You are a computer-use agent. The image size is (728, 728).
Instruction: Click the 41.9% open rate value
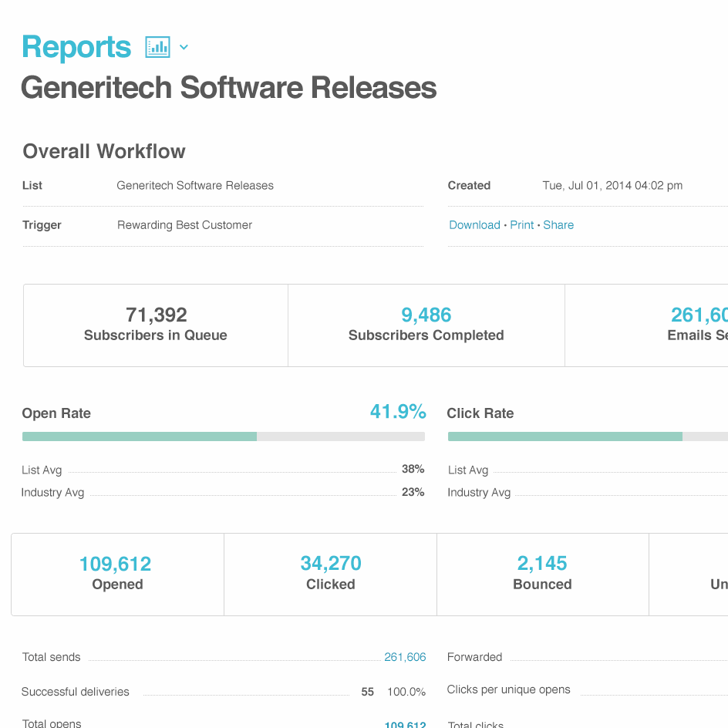tap(398, 412)
